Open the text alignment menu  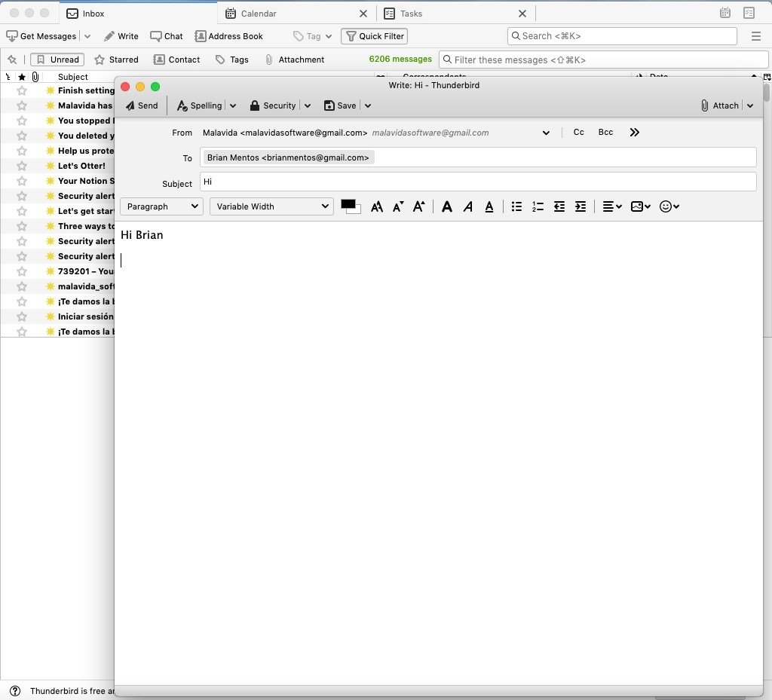click(x=612, y=206)
